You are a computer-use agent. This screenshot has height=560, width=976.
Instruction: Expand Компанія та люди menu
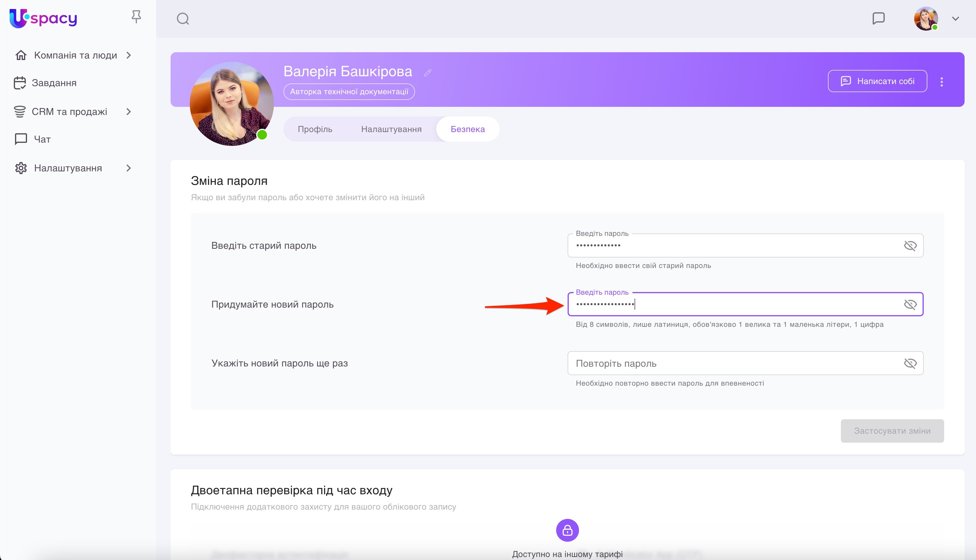tap(129, 56)
